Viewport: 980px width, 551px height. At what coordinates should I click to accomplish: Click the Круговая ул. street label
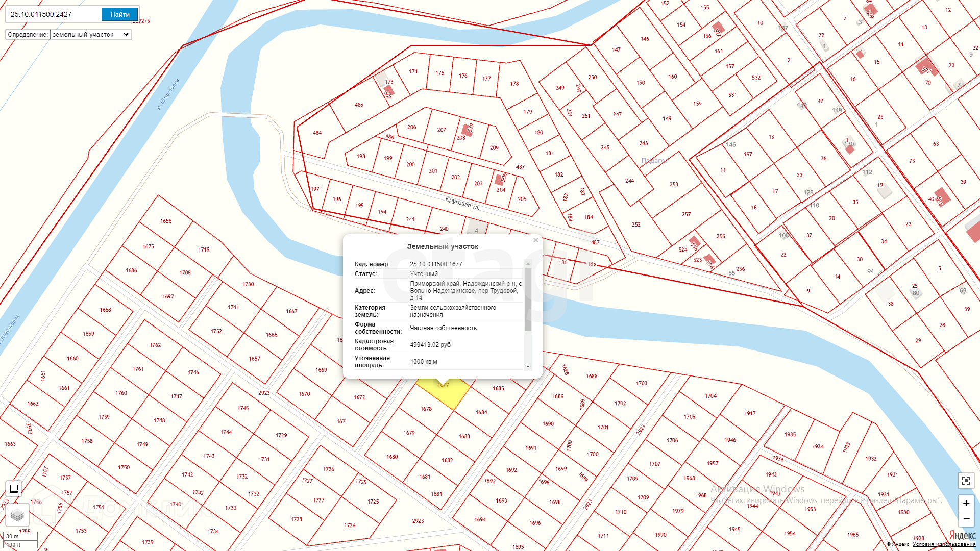[462, 203]
